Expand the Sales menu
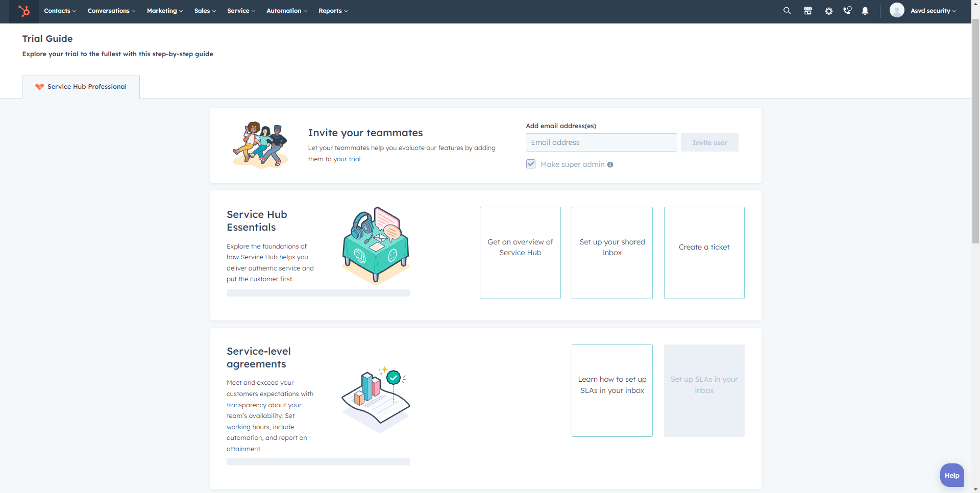Screen dimensions: 980x493 205,11
